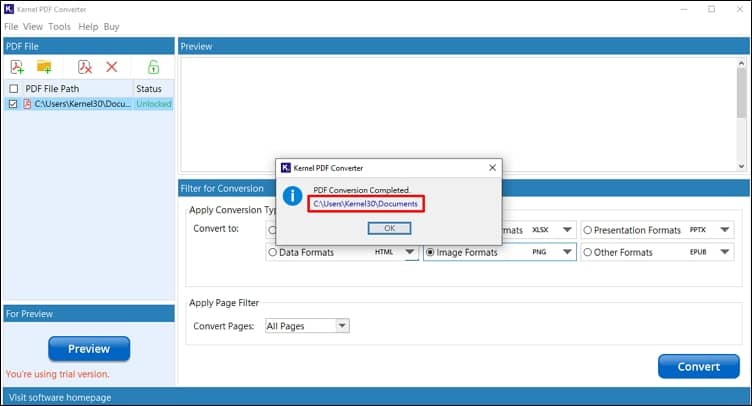This screenshot has height=406, width=752.
Task: Click the Add PDF file icon
Action: click(17, 67)
